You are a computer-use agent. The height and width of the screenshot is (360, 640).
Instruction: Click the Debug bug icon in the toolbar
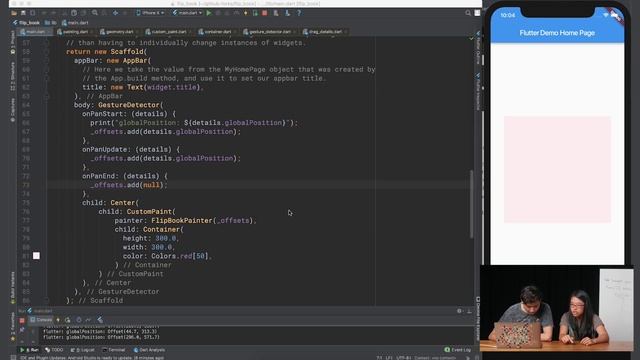click(218, 13)
